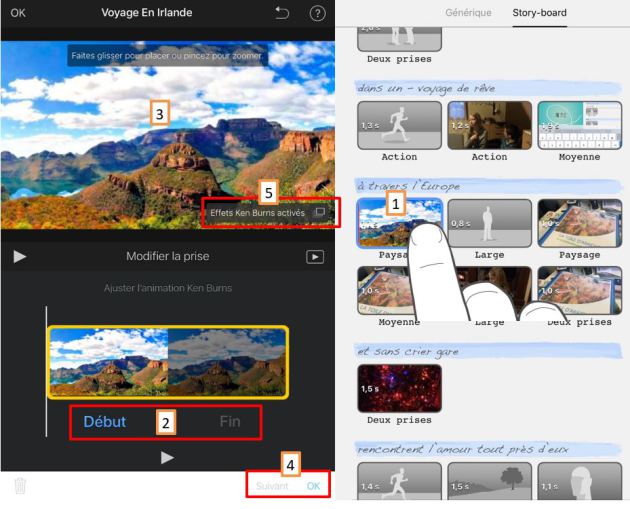Open the 0,8 s Large placeholder
The width and height of the screenshot is (630, 509).
[489, 223]
